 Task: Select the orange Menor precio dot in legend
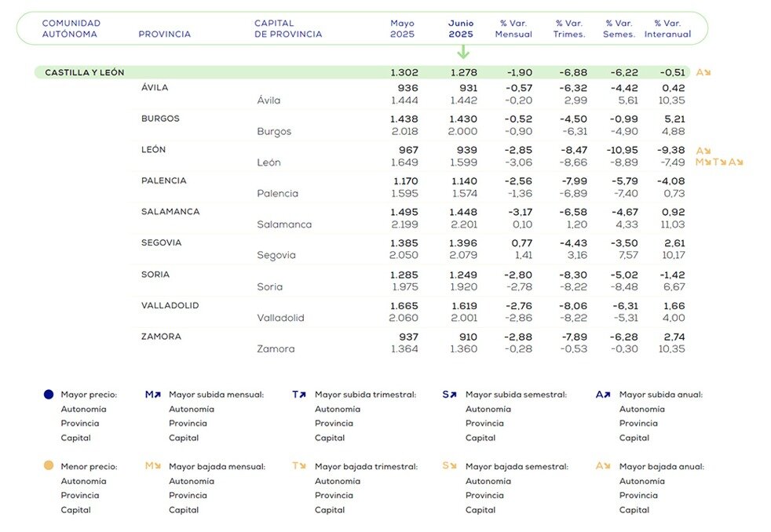click(48, 465)
